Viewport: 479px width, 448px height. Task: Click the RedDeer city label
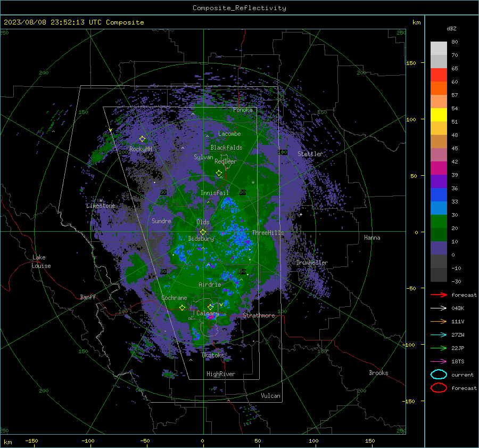226,161
